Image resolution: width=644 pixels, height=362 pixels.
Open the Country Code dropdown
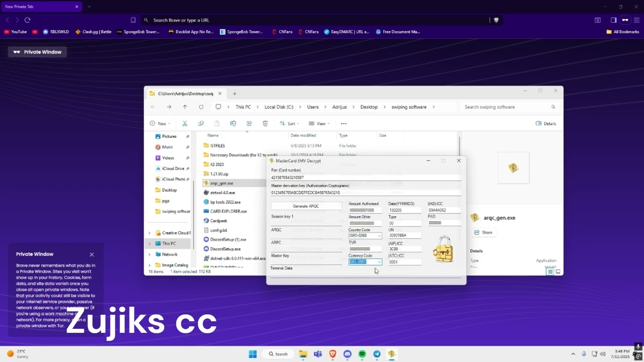click(x=379, y=236)
